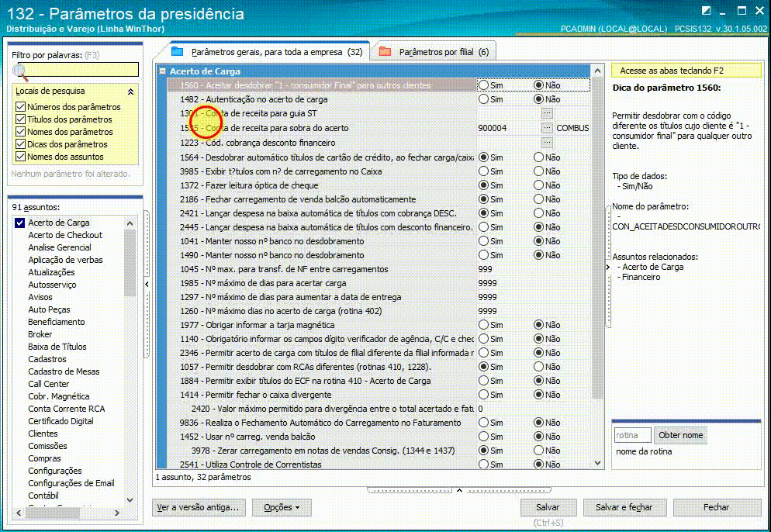Select Analise Gerencial subject
Image resolution: width=771 pixels, height=532 pixels.
60,247
